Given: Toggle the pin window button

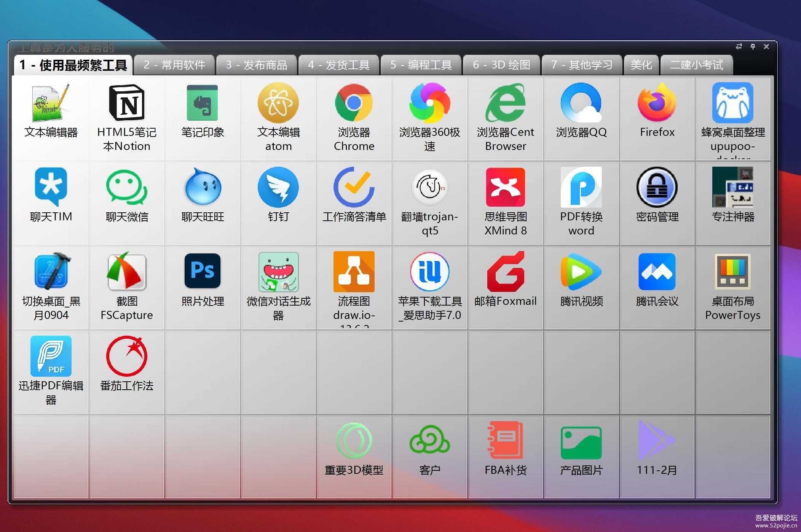Looking at the screenshot, I should click(x=753, y=46).
